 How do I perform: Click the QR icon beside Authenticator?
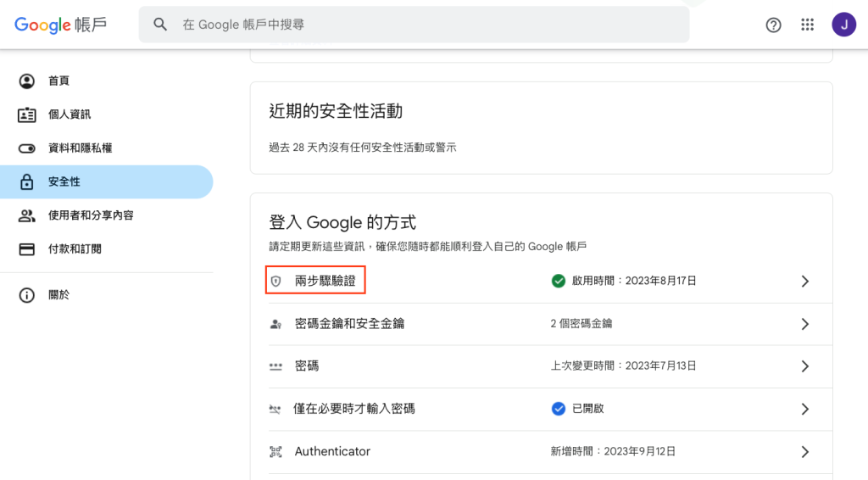275,452
